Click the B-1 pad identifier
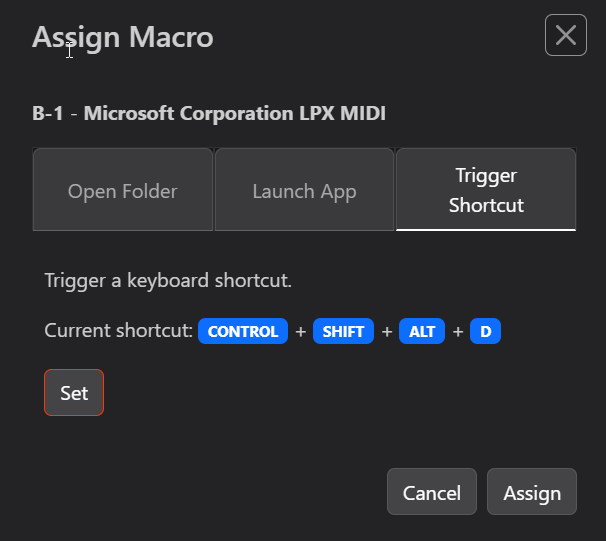 click(x=50, y=113)
